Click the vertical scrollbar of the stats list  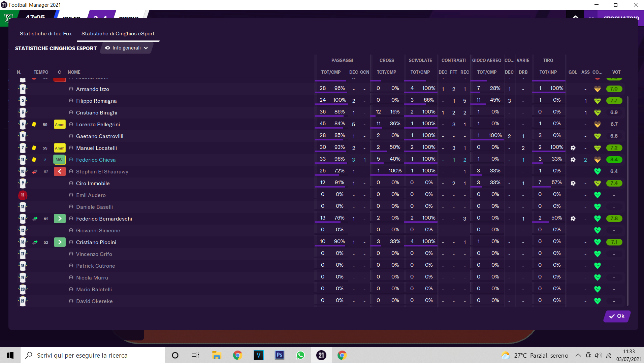coord(627,200)
